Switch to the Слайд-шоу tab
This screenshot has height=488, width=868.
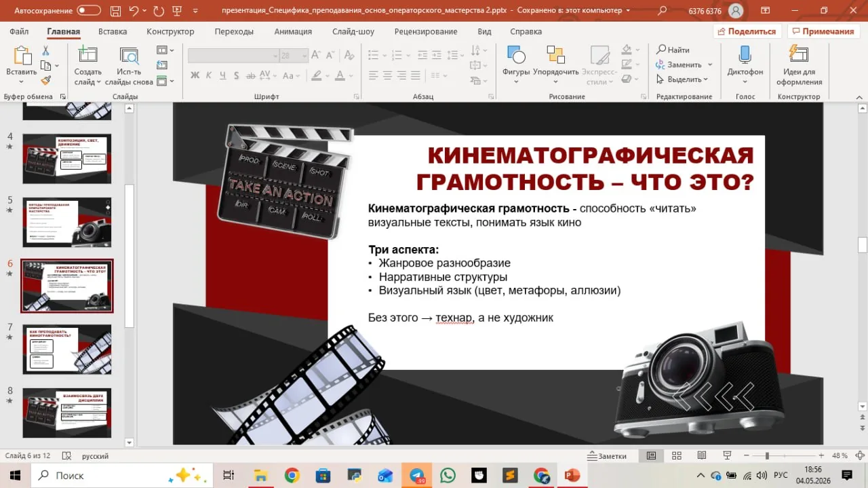[x=353, y=32]
